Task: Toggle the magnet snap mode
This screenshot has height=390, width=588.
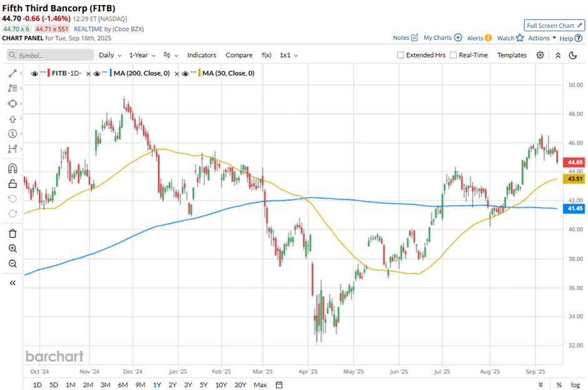Action: [x=13, y=168]
